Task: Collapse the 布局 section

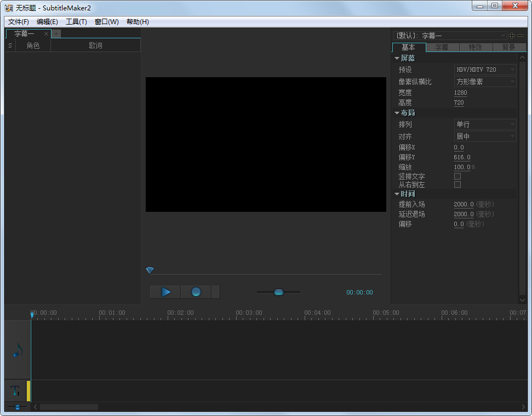Action: [x=397, y=113]
